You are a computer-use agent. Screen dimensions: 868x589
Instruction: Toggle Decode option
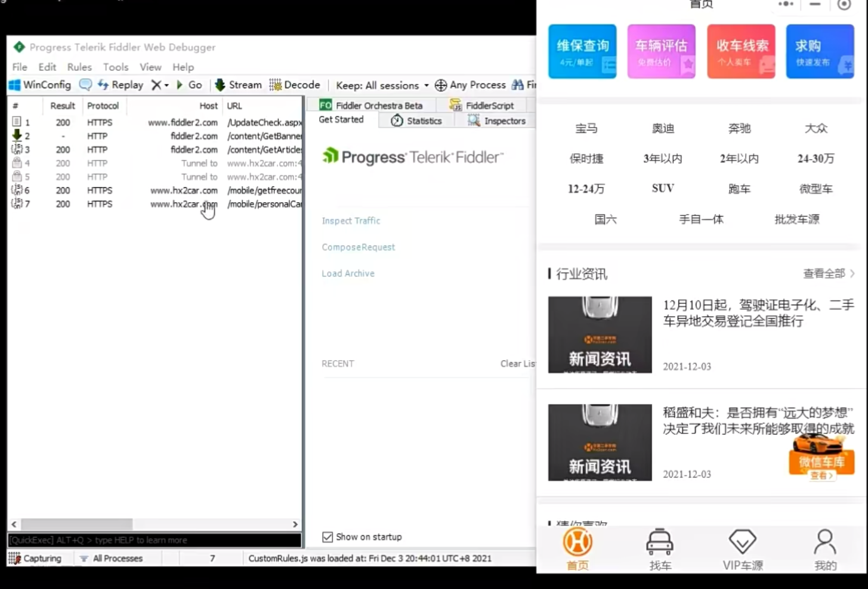coord(295,85)
